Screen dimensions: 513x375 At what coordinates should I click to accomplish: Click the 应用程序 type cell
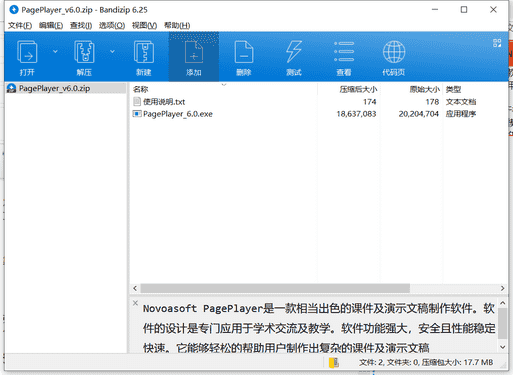[x=461, y=114]
